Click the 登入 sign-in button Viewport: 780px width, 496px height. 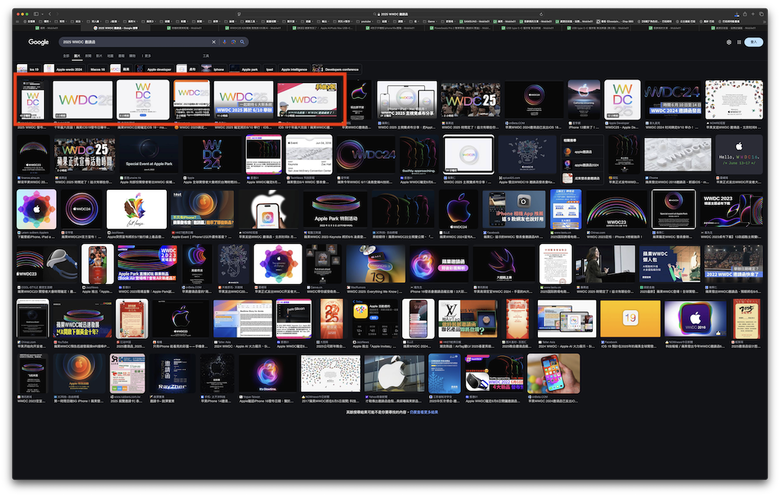[753, 42]
